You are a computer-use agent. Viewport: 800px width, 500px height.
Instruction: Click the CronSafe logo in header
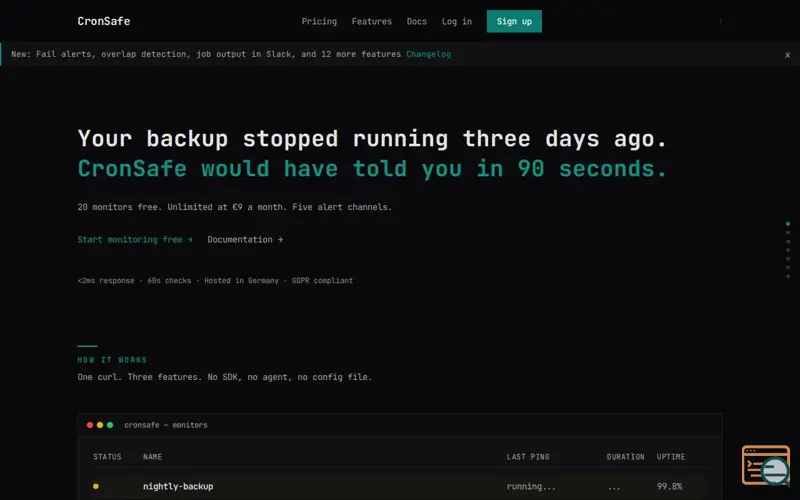(x=104, y=21)
